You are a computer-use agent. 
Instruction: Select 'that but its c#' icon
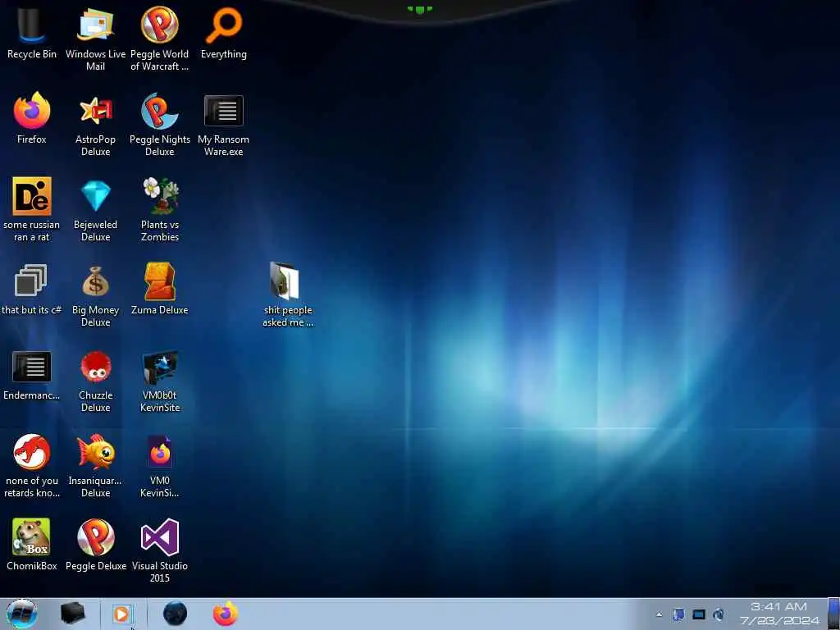pos(32,289)
